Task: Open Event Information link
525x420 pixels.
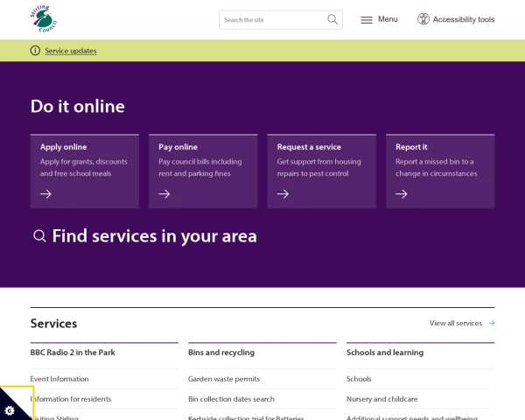Action: 59,379
